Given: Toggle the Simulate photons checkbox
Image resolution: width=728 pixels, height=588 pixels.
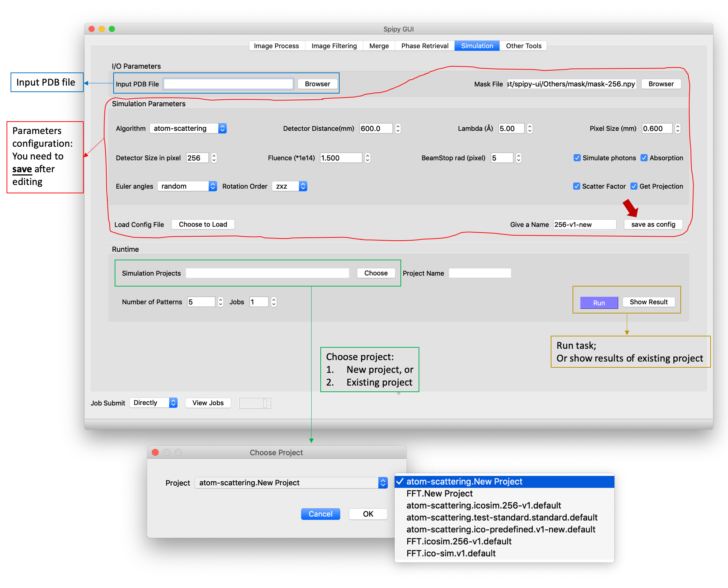Looking at the screenshot, I should (x=577, y=158).
